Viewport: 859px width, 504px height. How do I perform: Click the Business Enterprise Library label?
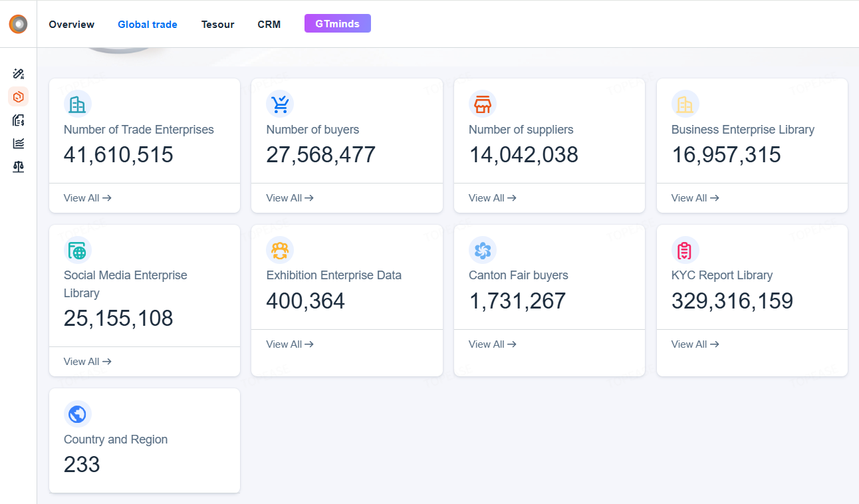point(743,130)
